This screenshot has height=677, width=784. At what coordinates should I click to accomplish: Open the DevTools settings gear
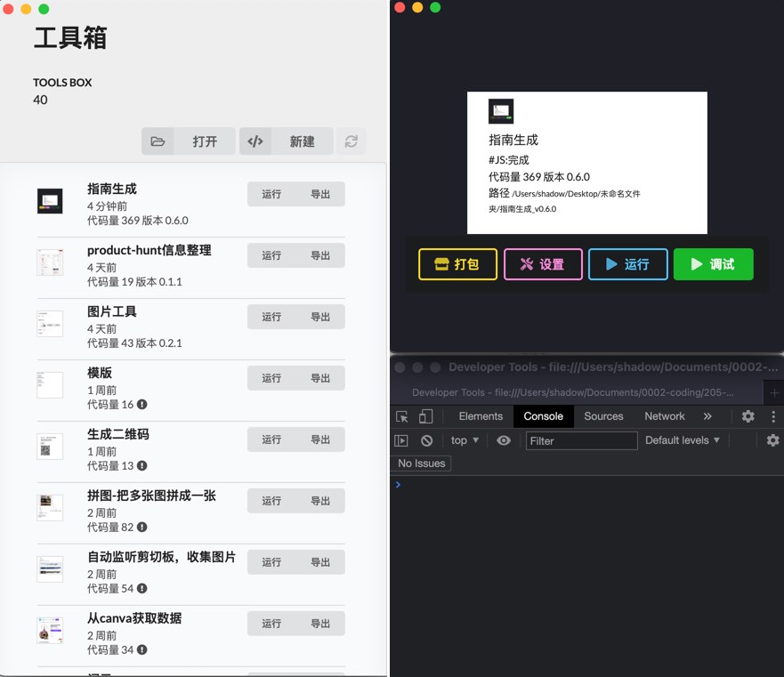coord(747,415)
